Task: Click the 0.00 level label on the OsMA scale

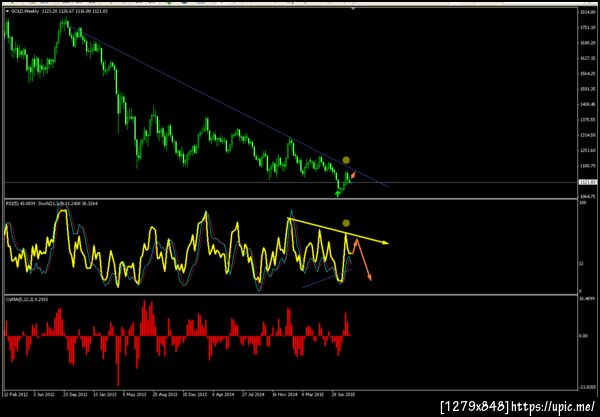Action: click(583, 336)
